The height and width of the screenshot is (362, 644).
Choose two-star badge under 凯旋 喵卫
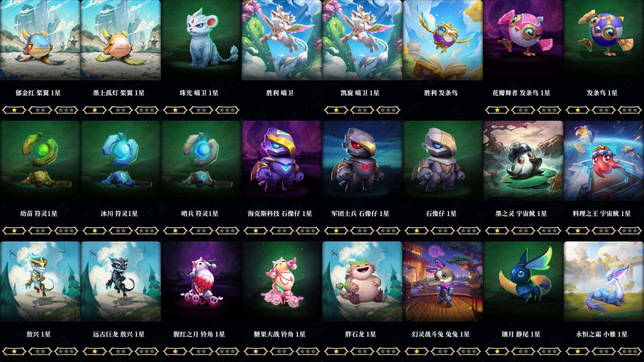362,110
